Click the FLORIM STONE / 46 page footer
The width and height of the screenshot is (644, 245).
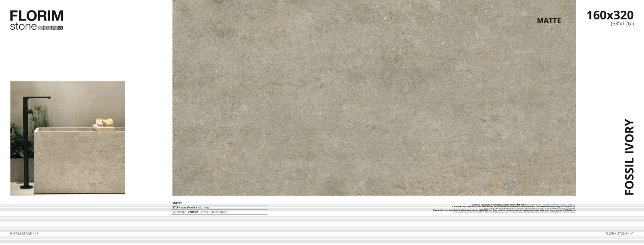pos(24,234)
